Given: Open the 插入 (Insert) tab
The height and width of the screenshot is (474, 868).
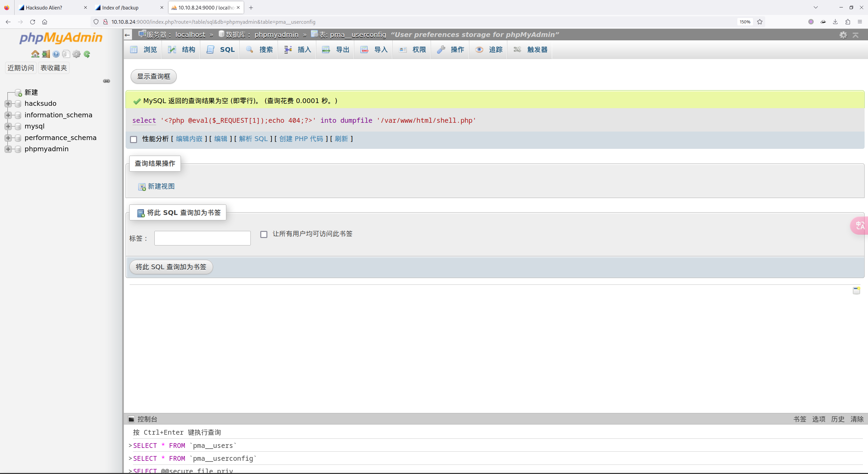Looking at the screenshot, I should [x=297, y=50].
